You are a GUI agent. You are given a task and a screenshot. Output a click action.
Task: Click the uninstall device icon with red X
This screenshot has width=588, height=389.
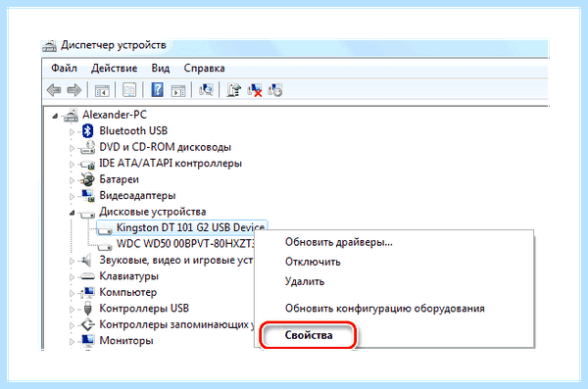pyautogui.click(x=255, y=90)
